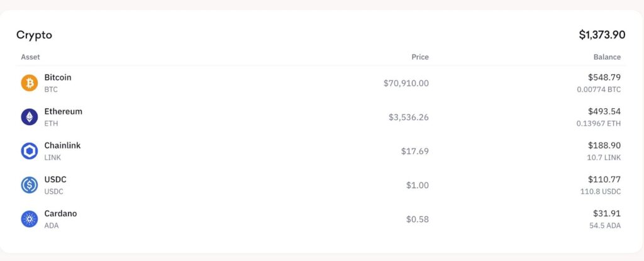Open the Ethereum asset name link
The width and height of the screenshot is (644, 261).
[x=63, y=111]
